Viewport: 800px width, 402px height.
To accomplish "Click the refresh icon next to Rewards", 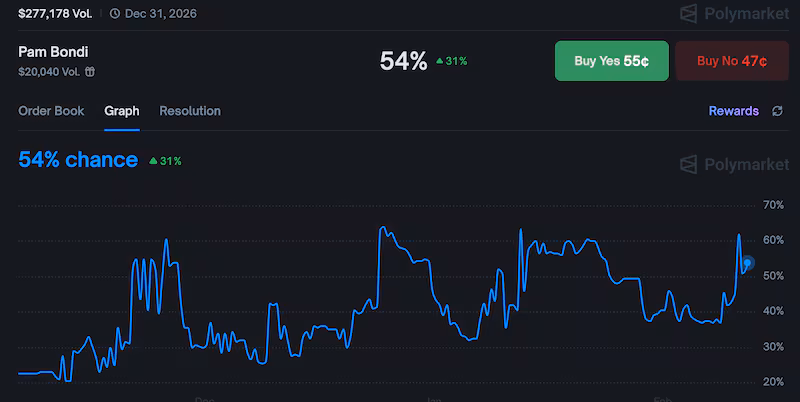I will 777,111.
